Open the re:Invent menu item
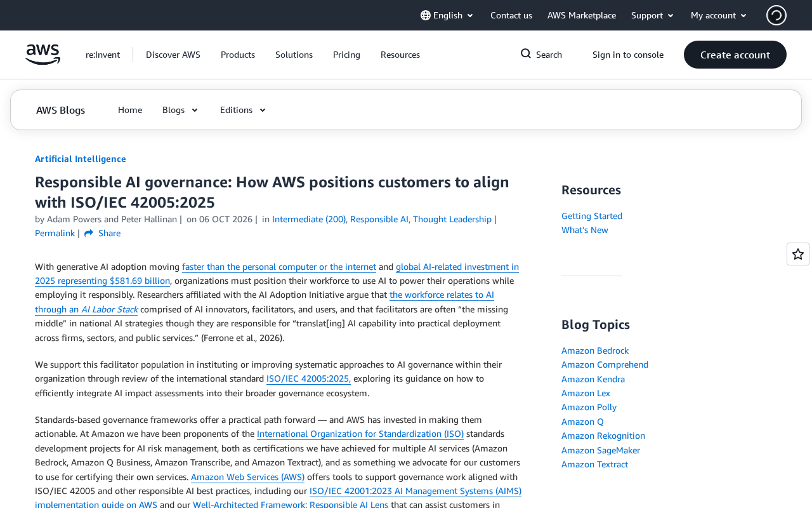Image resolution: width=812 pixels, height=508 pixels. click(x=103, y=55)
